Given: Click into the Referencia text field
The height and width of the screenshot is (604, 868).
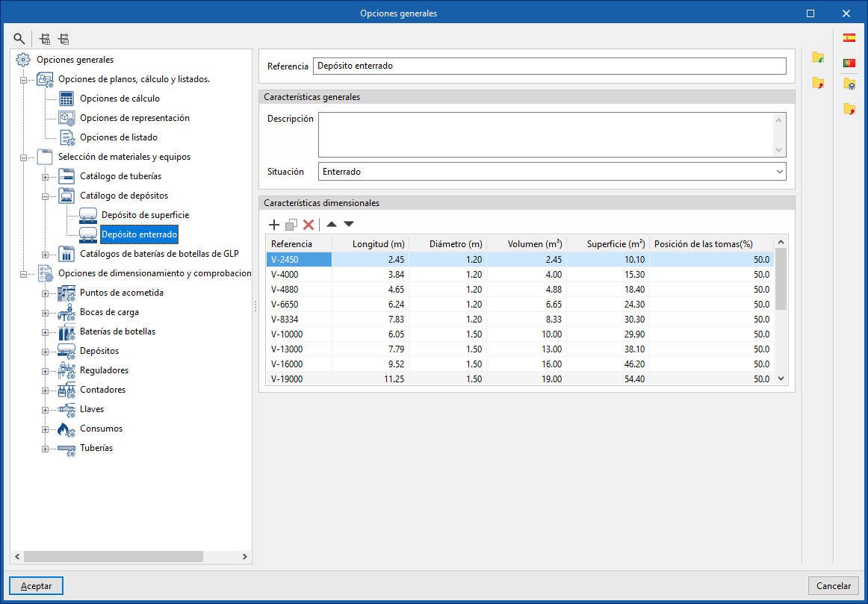Looking at the screenshot, I should click(549, 66).
